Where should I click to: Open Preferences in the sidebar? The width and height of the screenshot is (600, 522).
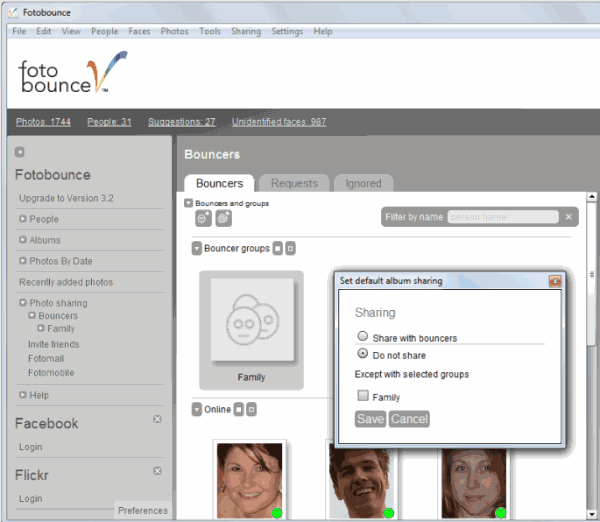pos(143,511)
